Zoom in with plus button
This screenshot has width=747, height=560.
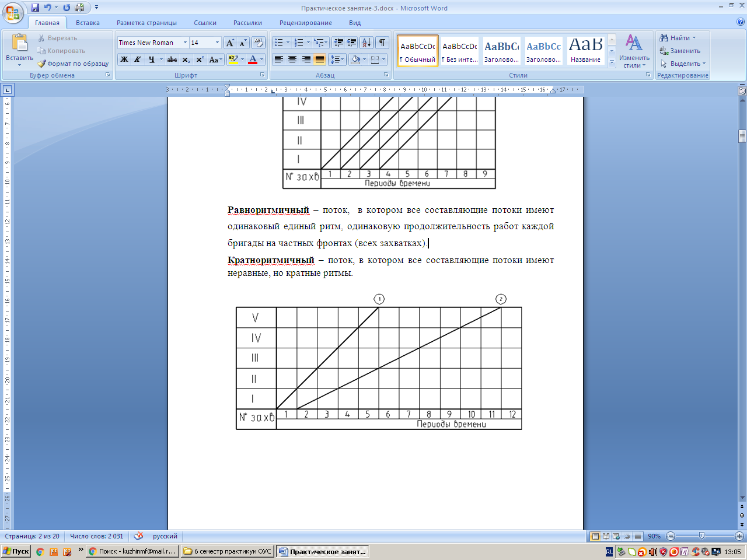[739, 536]
